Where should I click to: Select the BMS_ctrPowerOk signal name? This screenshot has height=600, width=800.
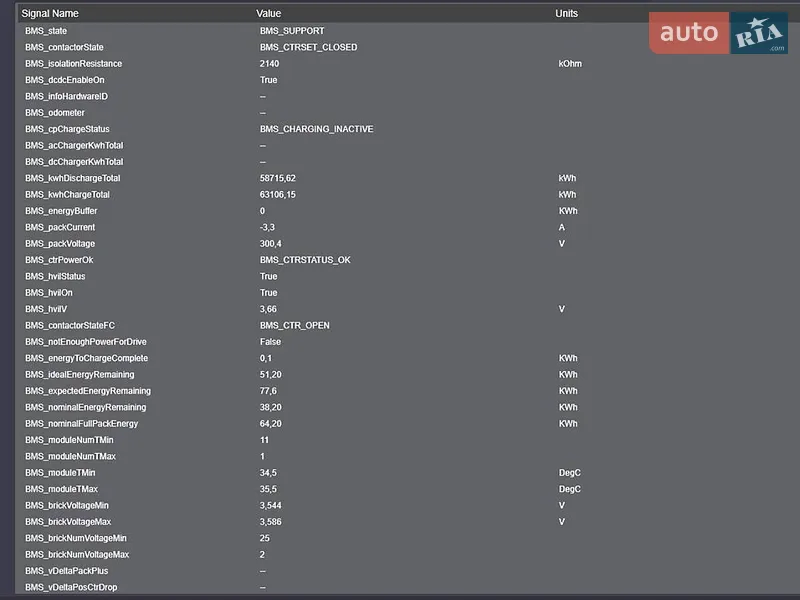pos(59,260)
